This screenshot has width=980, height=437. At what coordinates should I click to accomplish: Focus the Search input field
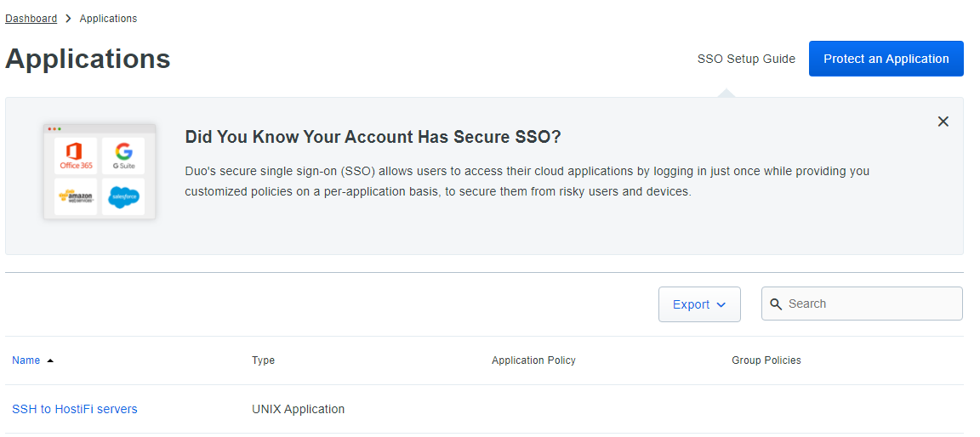point(868,304)
